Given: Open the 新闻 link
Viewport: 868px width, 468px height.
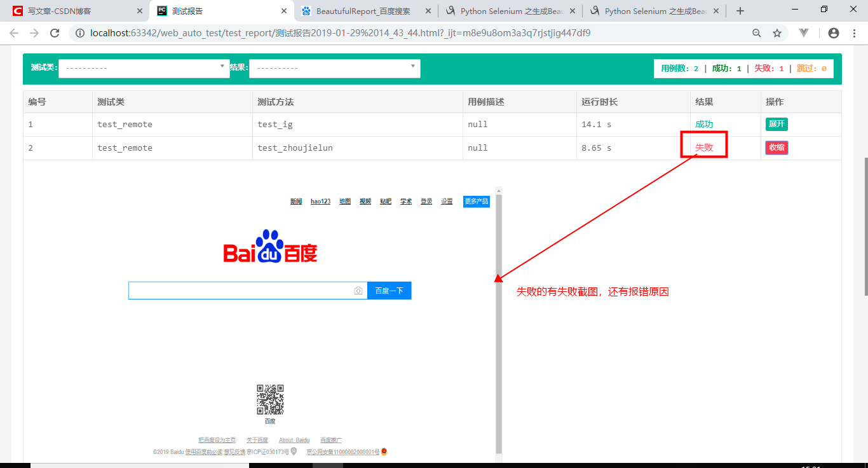Looking at the screenshot, I should pos(296,202).
